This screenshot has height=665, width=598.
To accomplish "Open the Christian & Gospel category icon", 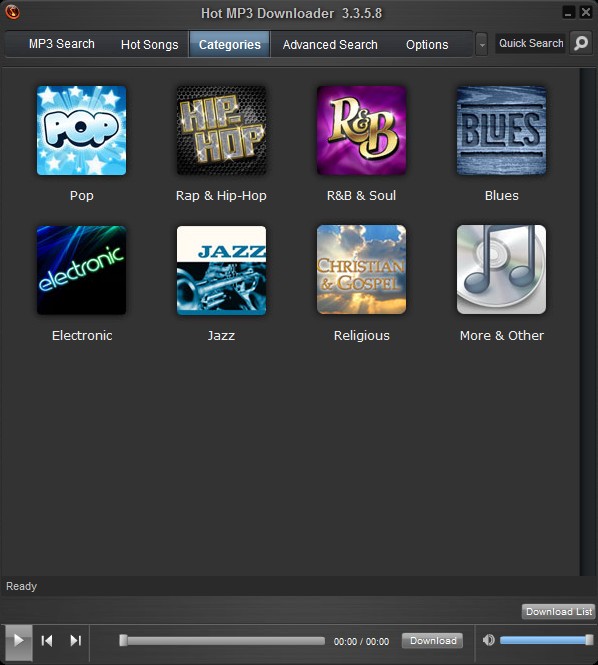I will tap(361, 270).
